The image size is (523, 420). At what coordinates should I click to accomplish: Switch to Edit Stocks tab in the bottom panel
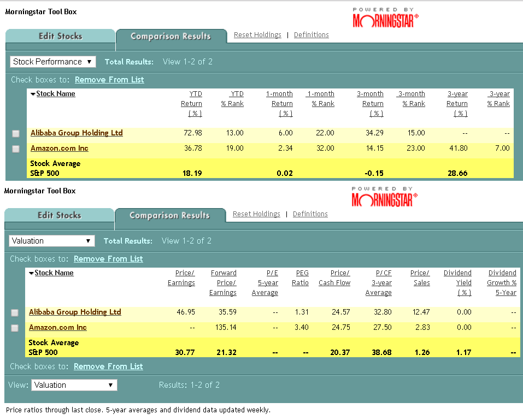(x=60, y=215)
